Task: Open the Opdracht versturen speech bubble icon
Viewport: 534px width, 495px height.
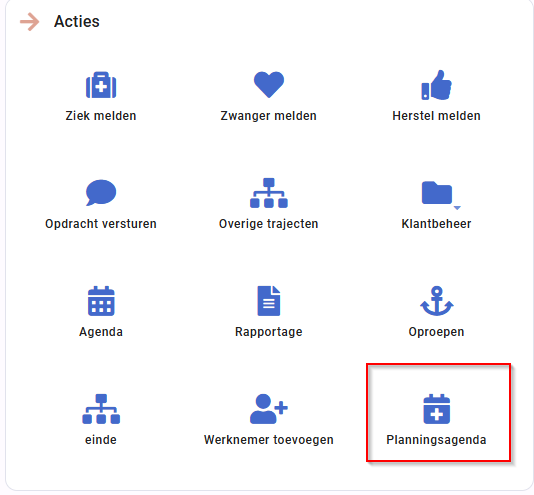Action: pyautogui.click(x=101, y=192)
